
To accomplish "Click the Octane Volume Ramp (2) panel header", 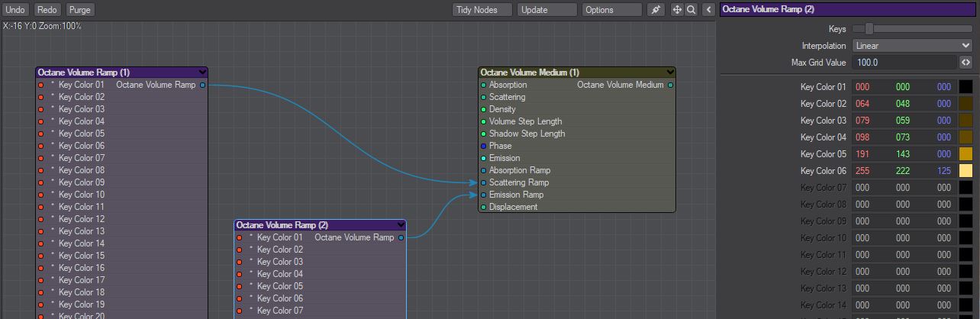I will 849,10.
